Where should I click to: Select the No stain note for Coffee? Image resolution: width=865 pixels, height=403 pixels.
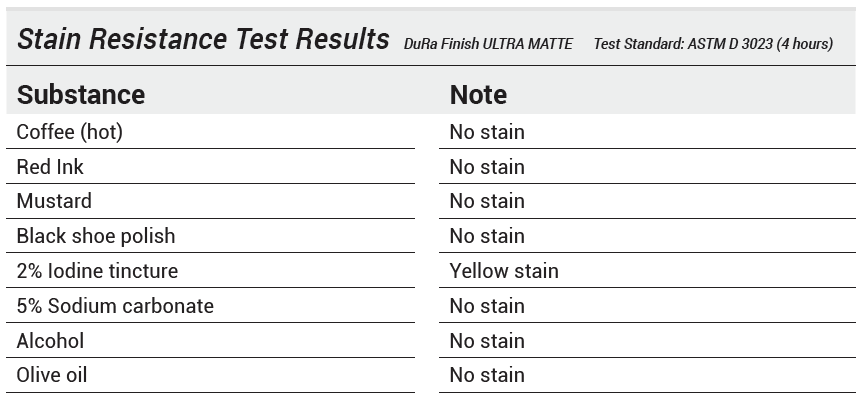487,132
